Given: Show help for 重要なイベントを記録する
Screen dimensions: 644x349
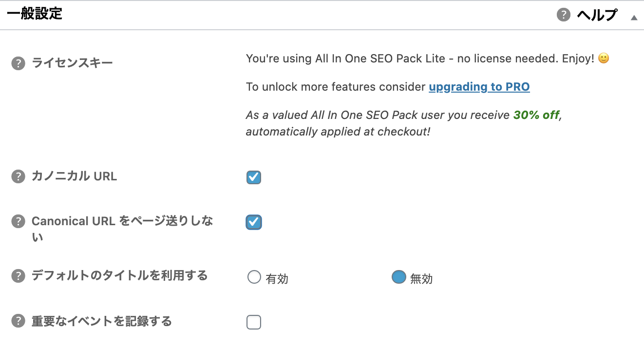Looking at the screenshot, I should 18,321.
